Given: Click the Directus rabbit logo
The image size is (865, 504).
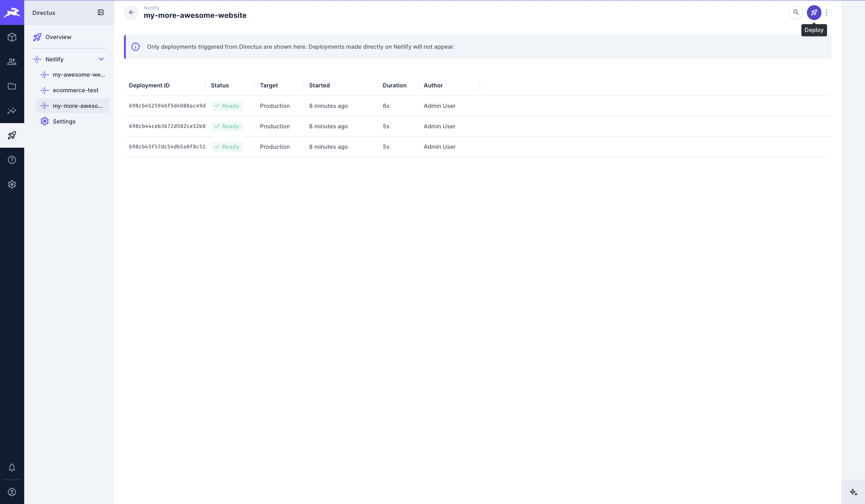Looking at the screenshot, I should [12, 12].
